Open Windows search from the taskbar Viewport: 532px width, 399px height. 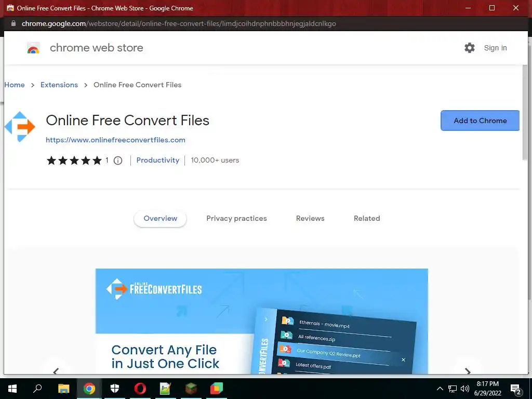(x=37, y=388)
